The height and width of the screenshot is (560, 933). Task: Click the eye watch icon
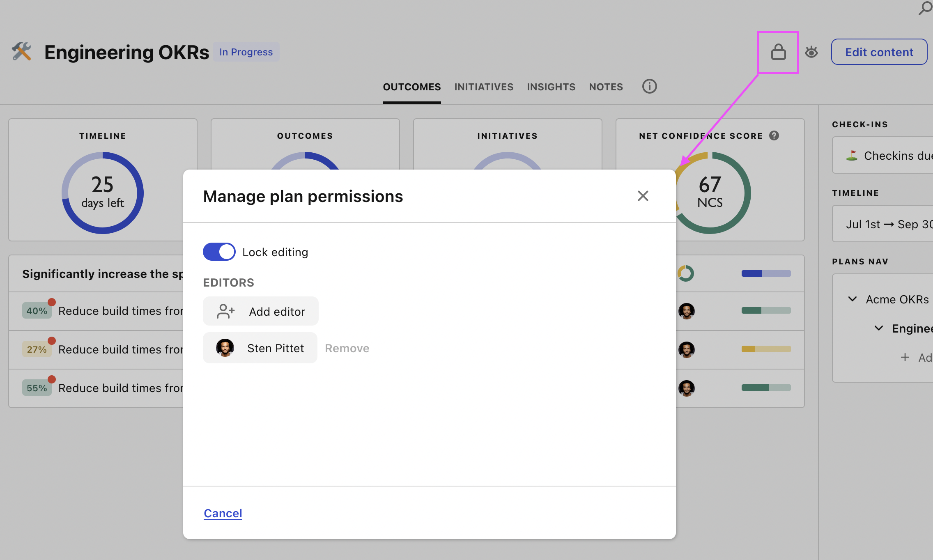pyautogui.click(x=811, y=53)
